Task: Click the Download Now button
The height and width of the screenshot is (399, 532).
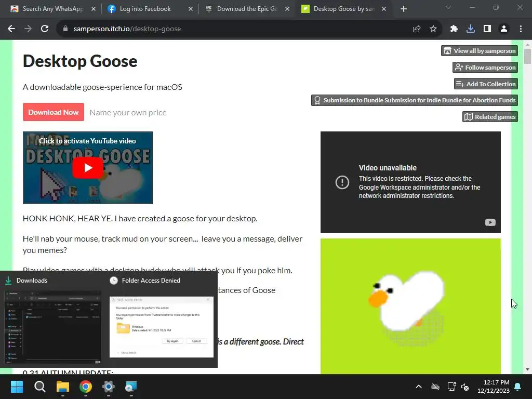Action: (x=54, y=112)
